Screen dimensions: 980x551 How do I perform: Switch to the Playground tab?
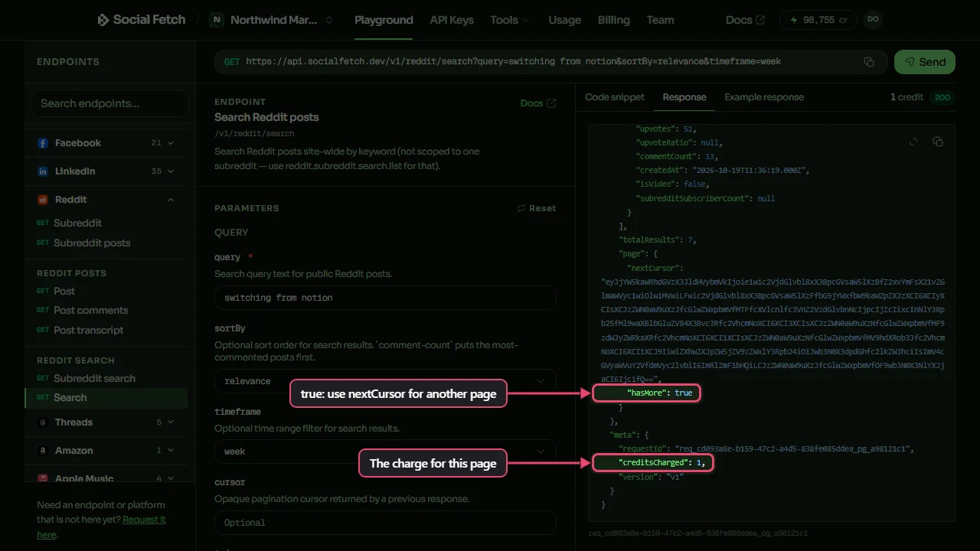tap(384, 20)
